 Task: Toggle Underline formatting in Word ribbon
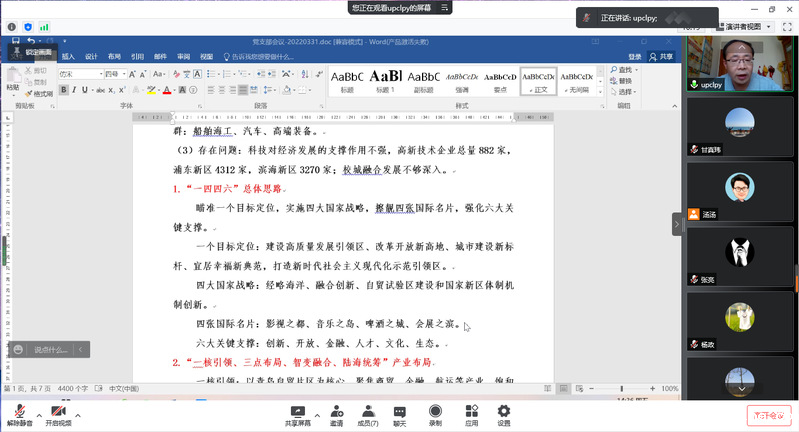point(85,90)
